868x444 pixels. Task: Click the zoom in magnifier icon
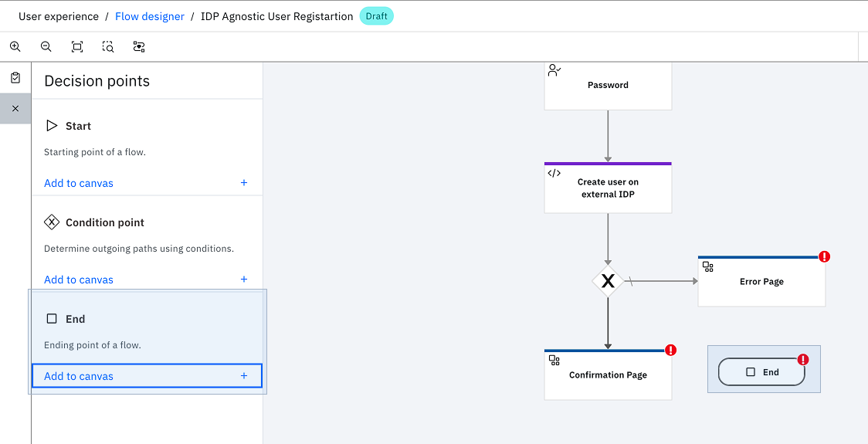click(15, 47)
